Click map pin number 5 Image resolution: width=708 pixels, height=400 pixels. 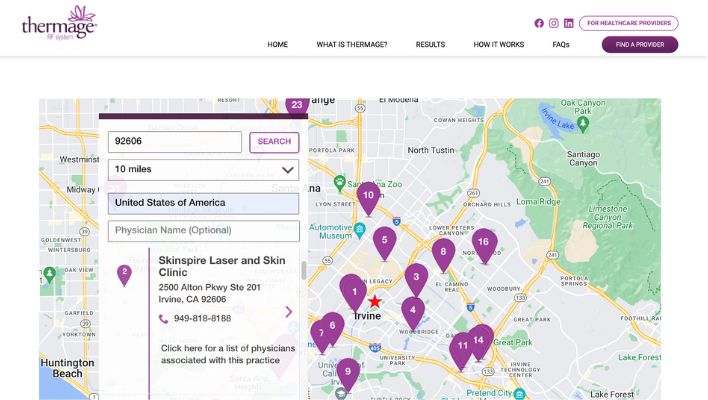coord(384,240)
